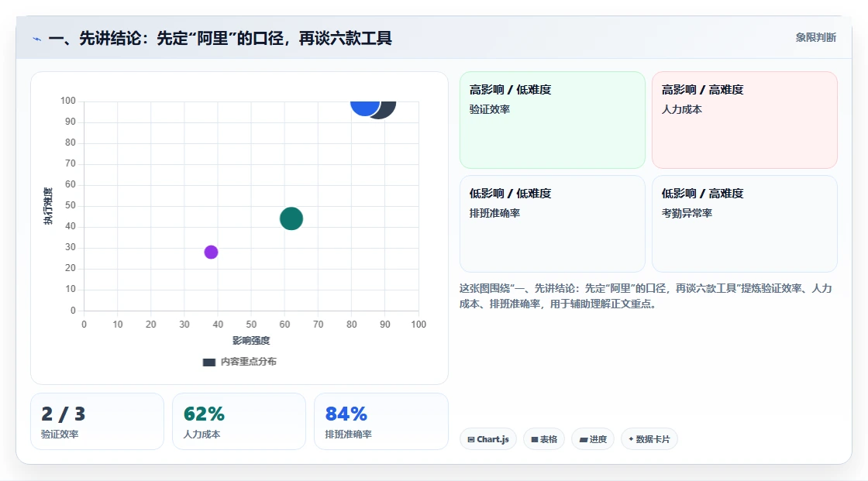Image resolution: width=868 pixels, height=481 pixels.
Task: Click the 62% 人力成本 stat card
Action: tap(239, 421)
